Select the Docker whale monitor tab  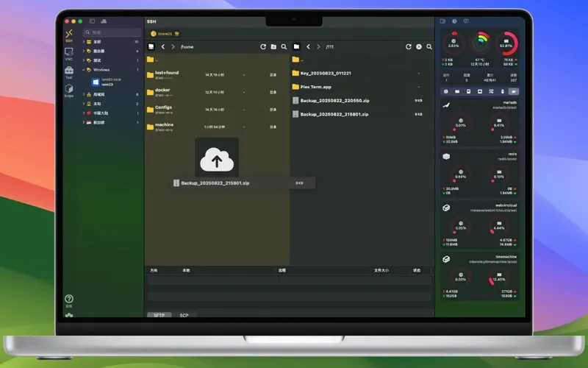point(513,91)
